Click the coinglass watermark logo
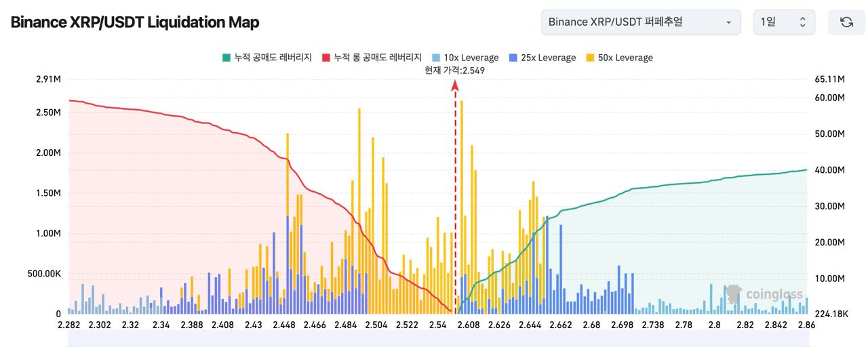 765,294
